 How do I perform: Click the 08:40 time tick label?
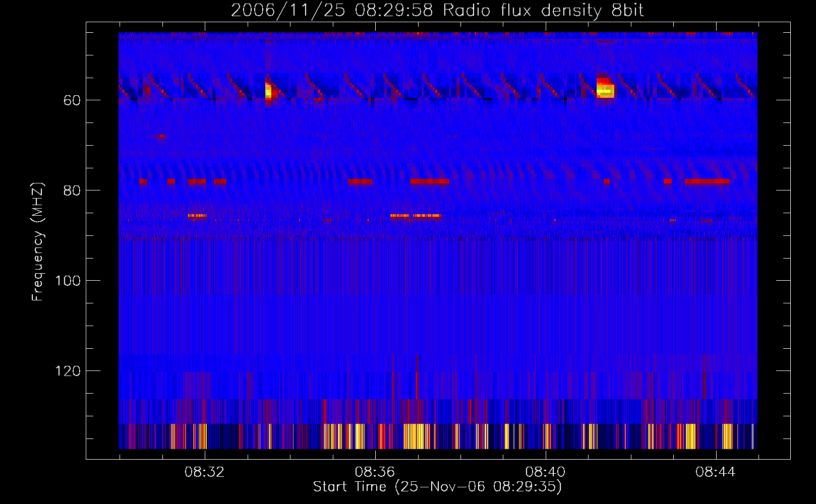[545, 472]
